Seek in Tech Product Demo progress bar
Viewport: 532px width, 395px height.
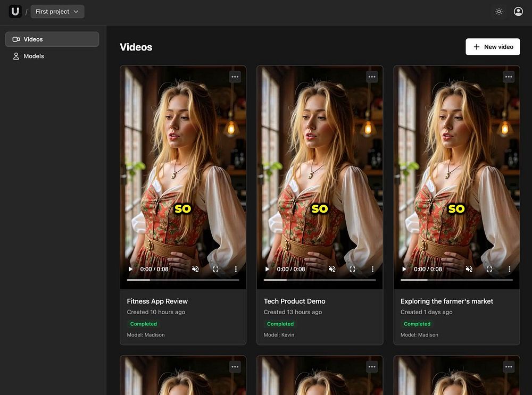[x=320, y=280]
